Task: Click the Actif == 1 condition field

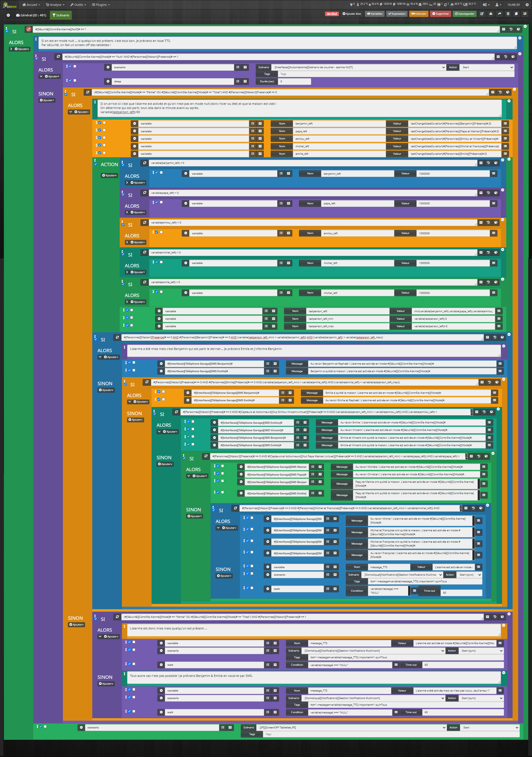Action: 266,29
